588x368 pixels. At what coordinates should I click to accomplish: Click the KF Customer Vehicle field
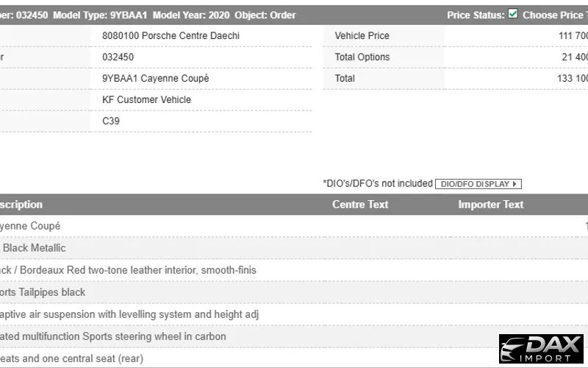(x=146, y=100)
